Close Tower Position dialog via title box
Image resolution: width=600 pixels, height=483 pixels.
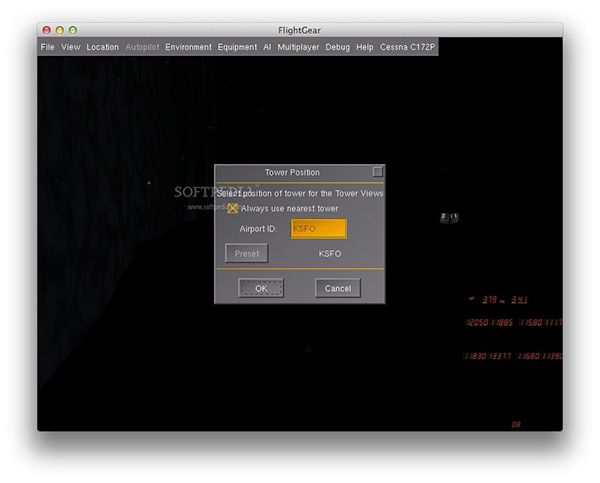[377, 172]
